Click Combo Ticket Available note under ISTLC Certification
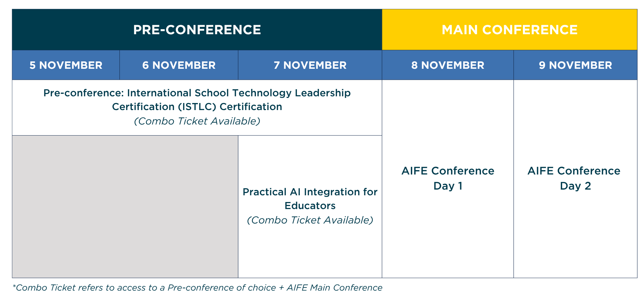The width and height of the screenshot is (644, 302). point(197,121)
